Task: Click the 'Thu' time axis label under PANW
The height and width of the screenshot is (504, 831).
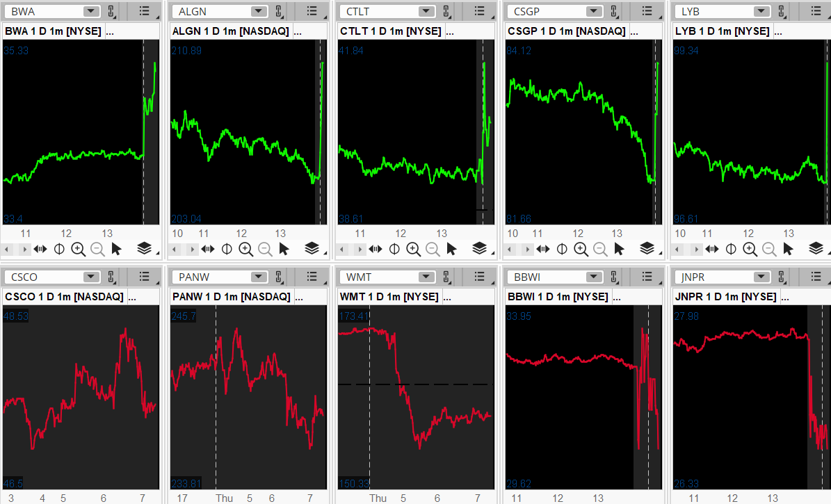Action: pos(224,498)
